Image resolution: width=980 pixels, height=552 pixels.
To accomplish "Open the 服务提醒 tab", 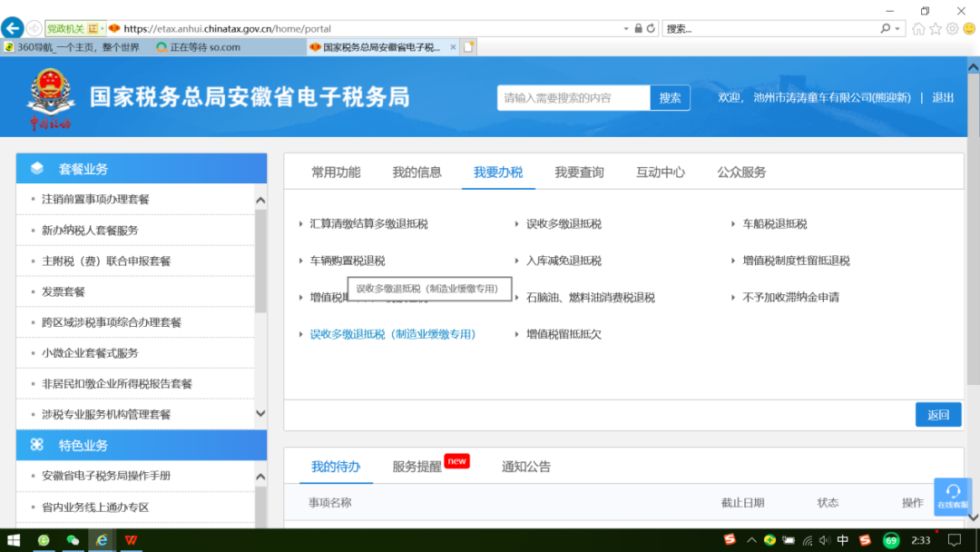I will click(416, 467).
